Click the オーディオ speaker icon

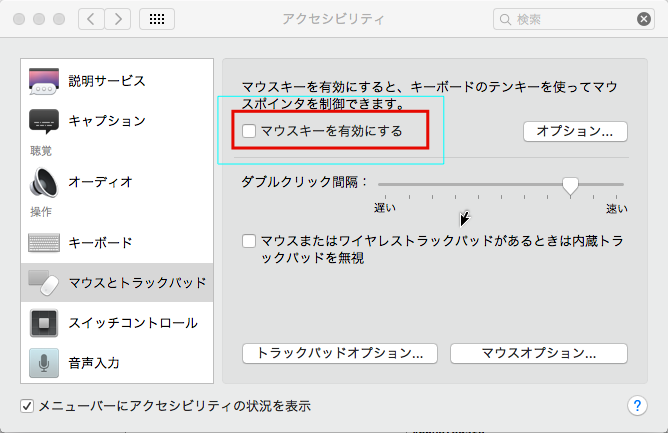(x=44, y=182)
